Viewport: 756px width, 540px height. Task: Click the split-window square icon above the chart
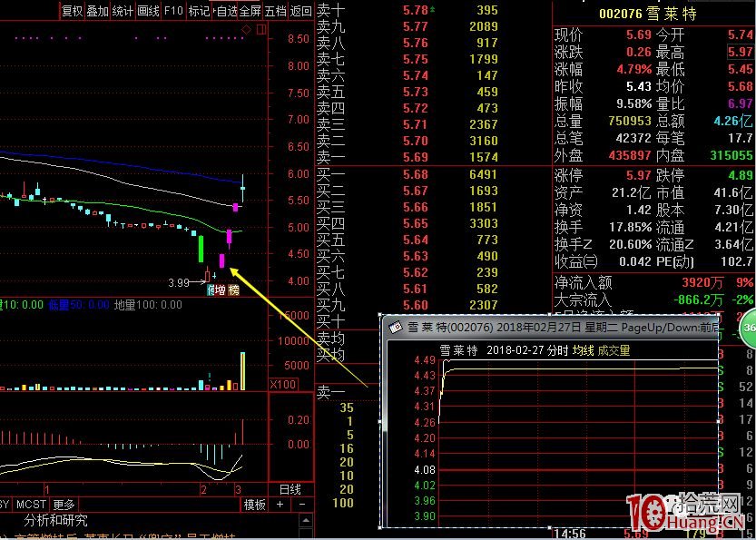pyautogui.click(x=260, y=30)
